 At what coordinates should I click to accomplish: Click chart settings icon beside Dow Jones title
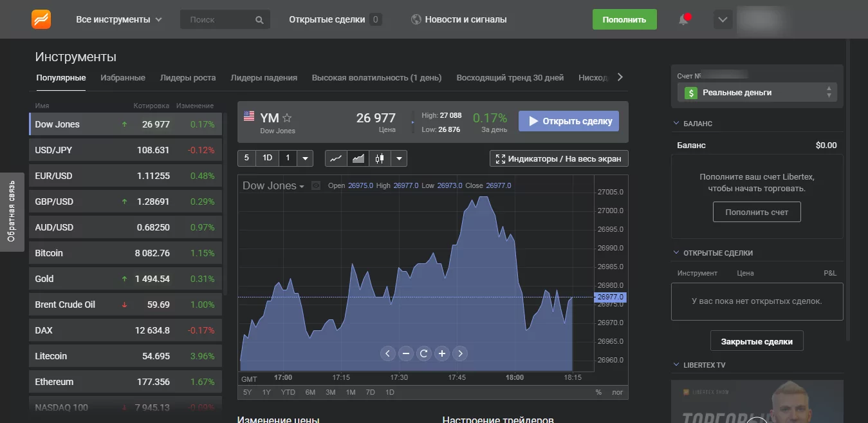316,185
